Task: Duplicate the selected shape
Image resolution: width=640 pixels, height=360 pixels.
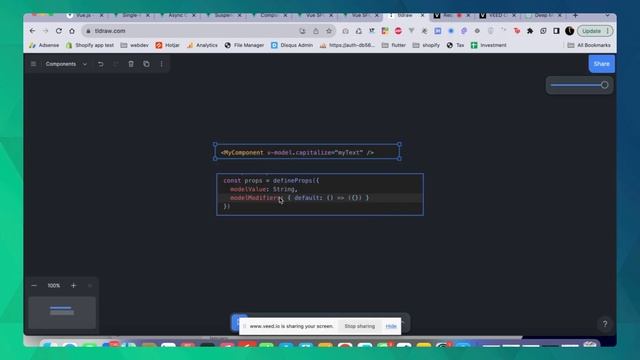Action: tap(146, 64)
